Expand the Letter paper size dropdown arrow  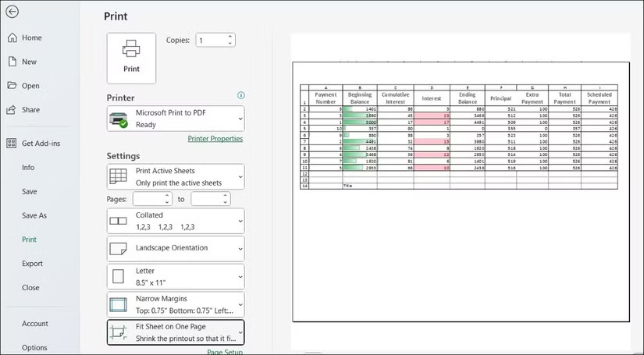240,277
